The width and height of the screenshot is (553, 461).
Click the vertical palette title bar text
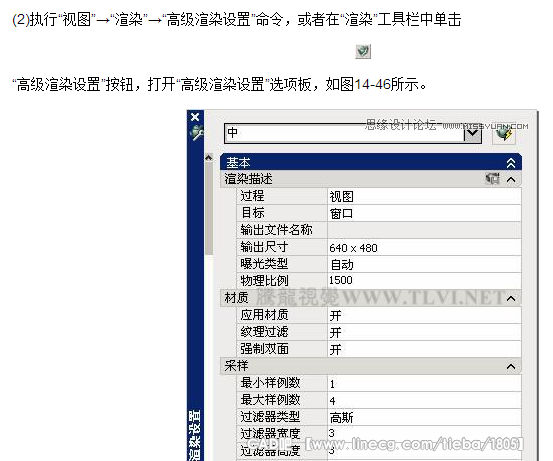point(195,436)
